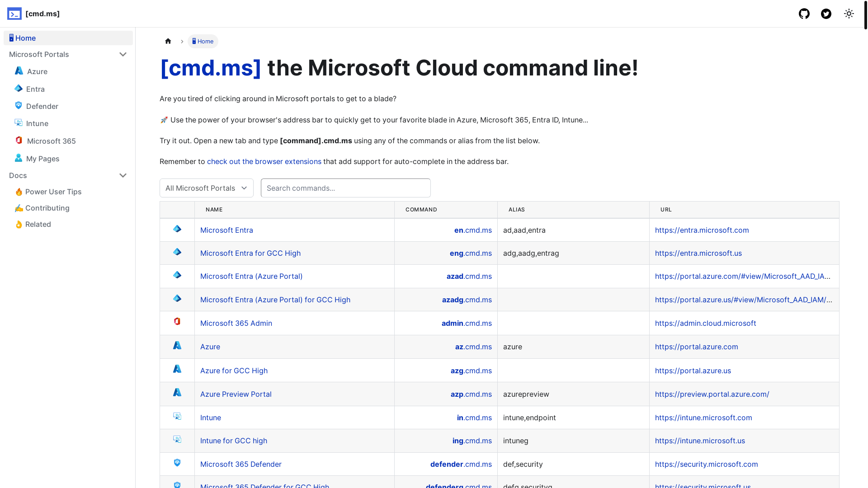
Task: Click the icon in Azure for GCC High row
Action: point(177,369)
